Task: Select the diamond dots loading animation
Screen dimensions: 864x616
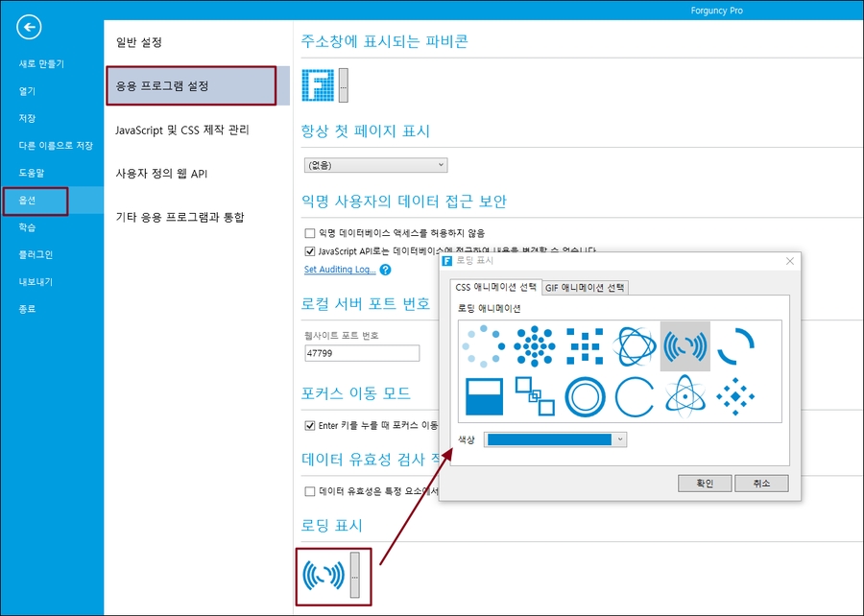Action: [x=735, y=396]
